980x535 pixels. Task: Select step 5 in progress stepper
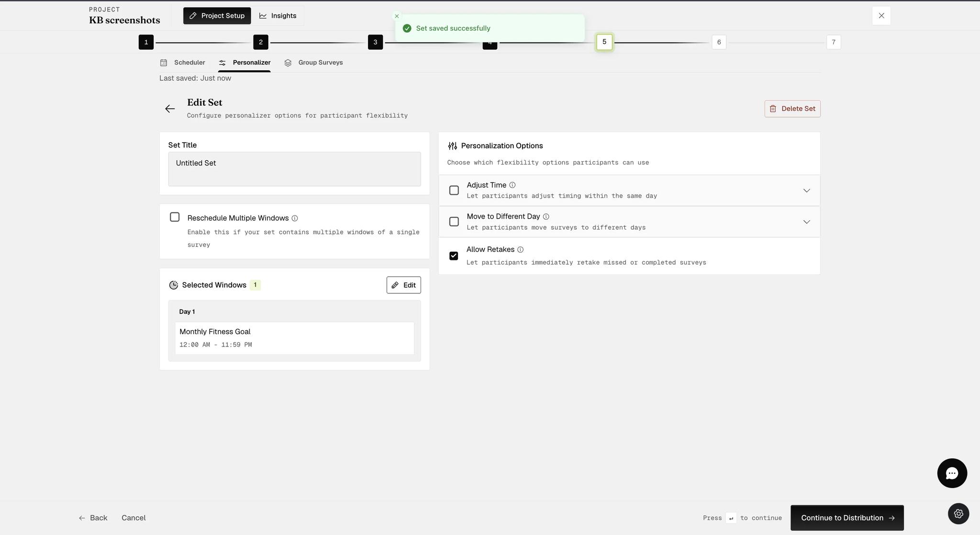click(604, 42)
